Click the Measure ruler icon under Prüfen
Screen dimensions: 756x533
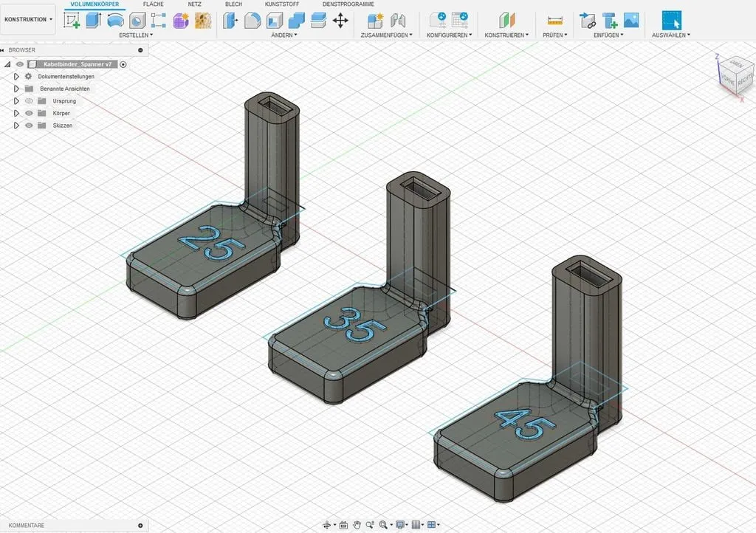pyautogui.click(x=554, y=21)
